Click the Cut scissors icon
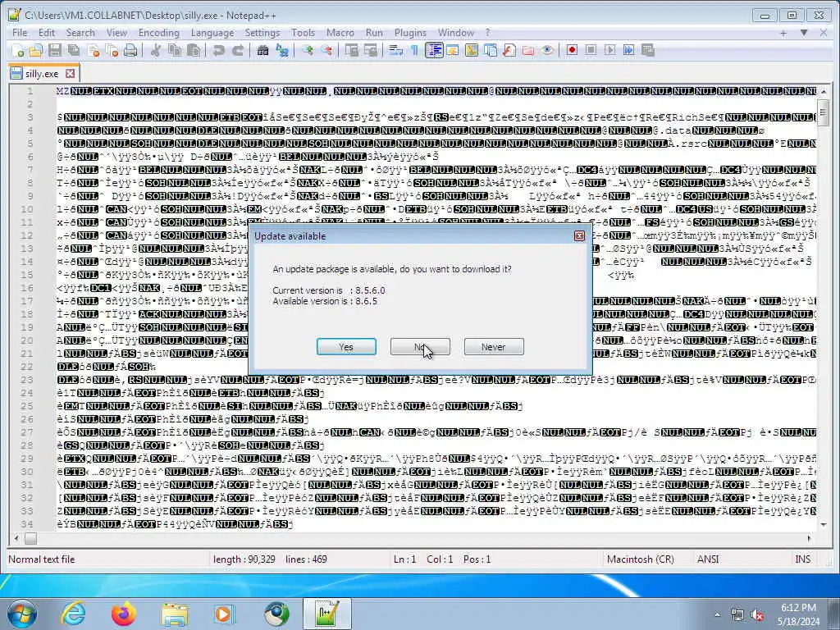 point(156,50)
